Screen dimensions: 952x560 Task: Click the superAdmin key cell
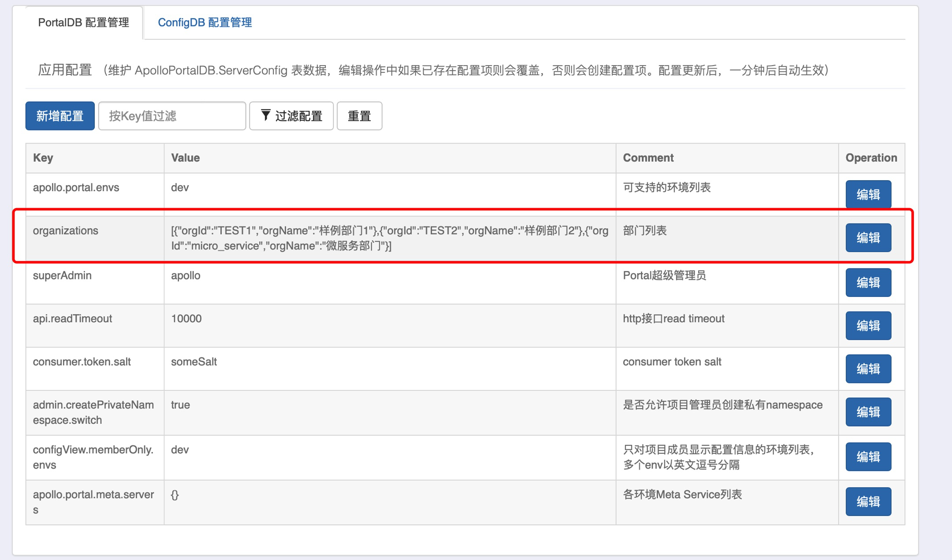(x=62, y=275)
